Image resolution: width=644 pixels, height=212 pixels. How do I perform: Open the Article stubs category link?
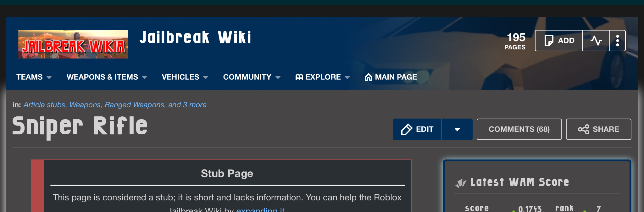pyautogui.click(x=44, y=105)
